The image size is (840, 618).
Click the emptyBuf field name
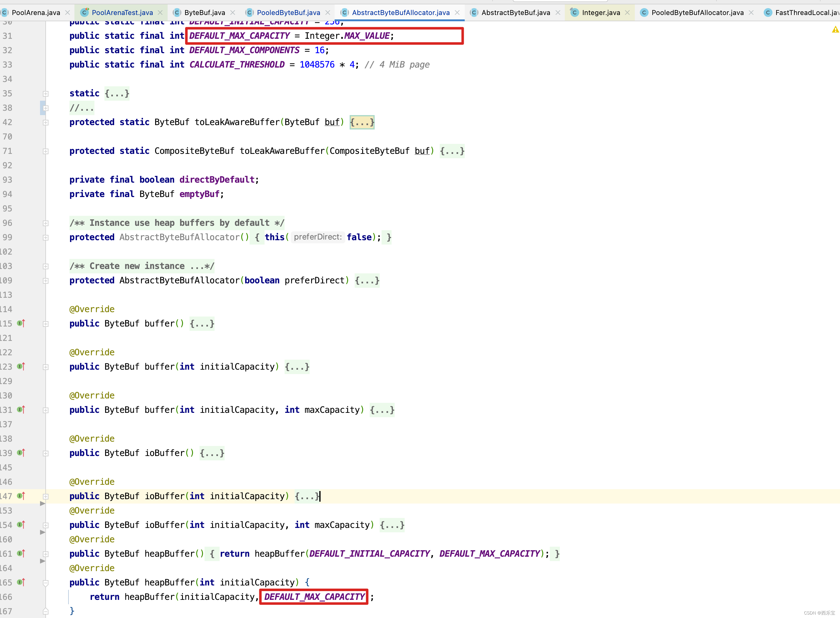pyautogui.click(x=199, y=194)
